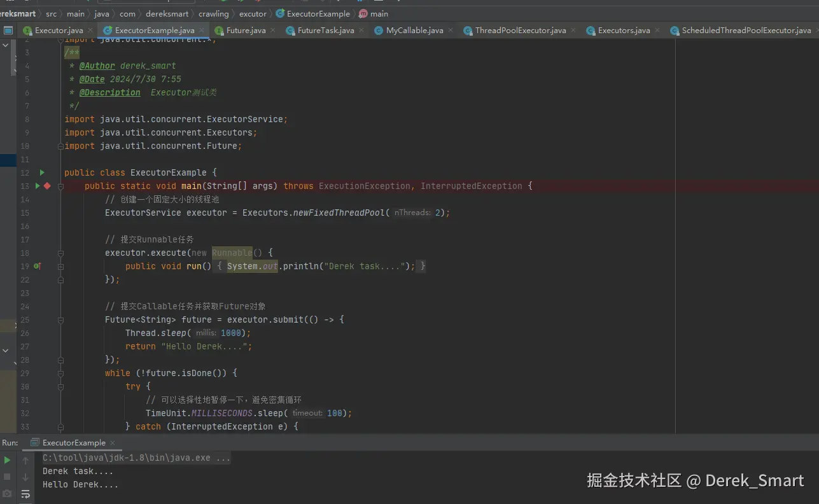819x504 pixels.
Task: Click the gray Stop process icon
Action: click(7, 476)
